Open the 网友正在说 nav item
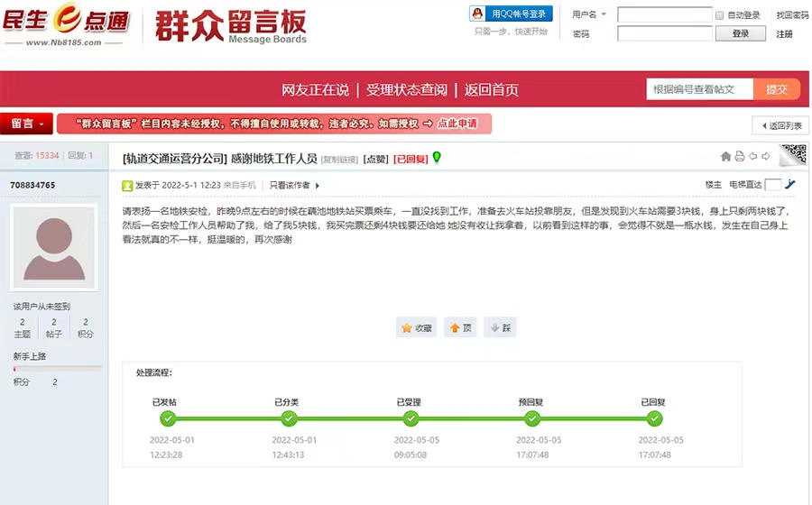This screenshot has height=505, width=812. [315, 90]
